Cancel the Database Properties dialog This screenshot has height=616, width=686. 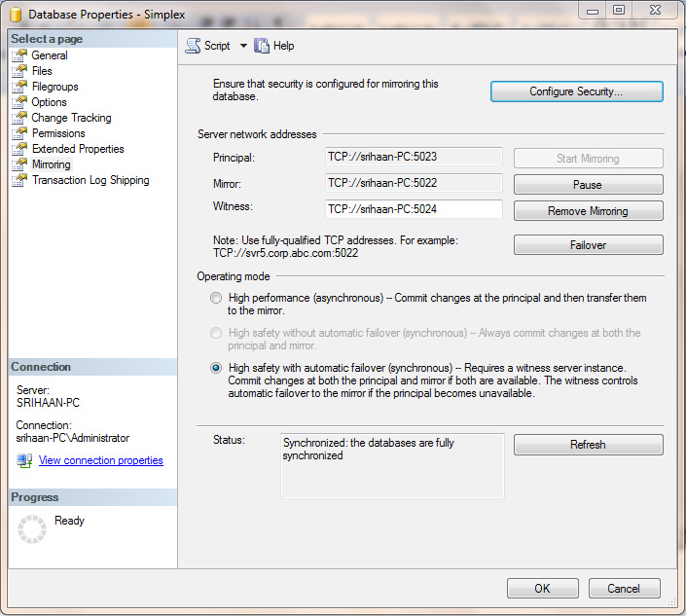pyautogui.click(x=624, y=589)
